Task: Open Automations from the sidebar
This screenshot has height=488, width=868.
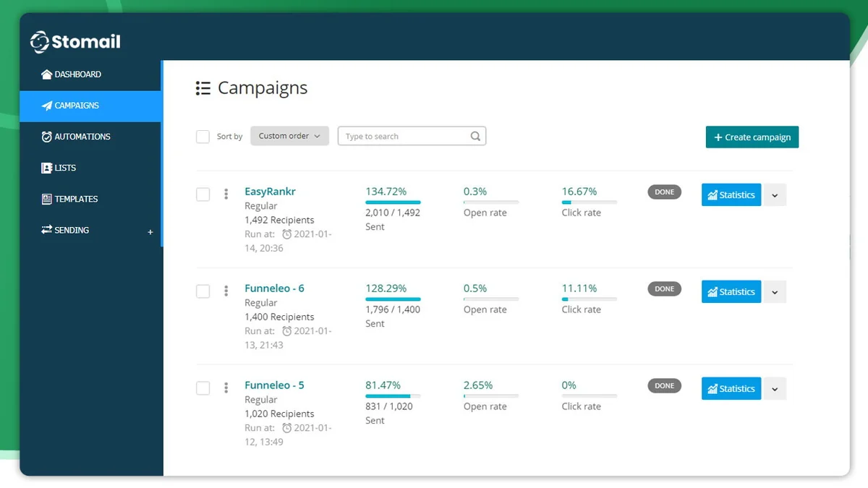Action: (x=82, y=137)
